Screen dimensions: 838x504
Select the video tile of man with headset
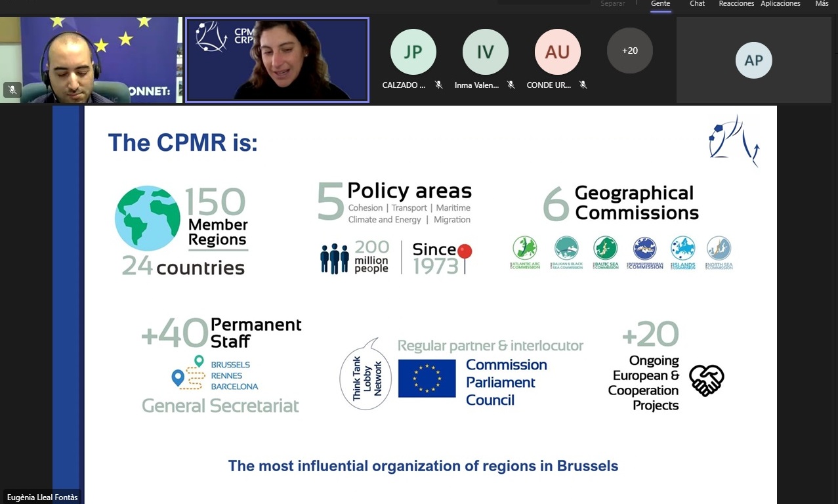point(91,59)
